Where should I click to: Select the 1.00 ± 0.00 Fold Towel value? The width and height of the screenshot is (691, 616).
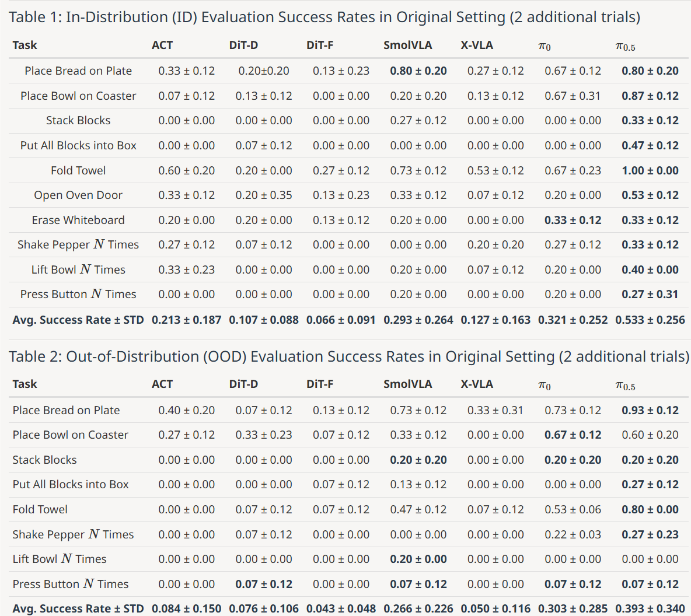click(650, 170)
